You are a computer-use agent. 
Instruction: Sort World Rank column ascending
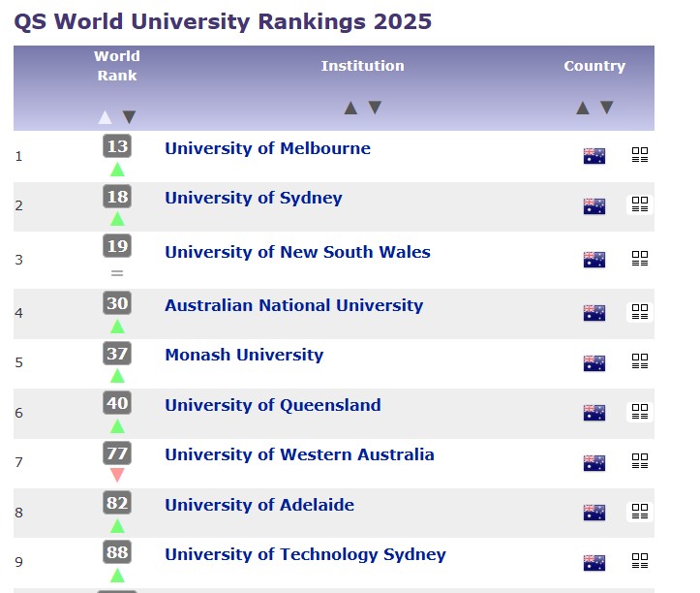[x=106, y=117]
